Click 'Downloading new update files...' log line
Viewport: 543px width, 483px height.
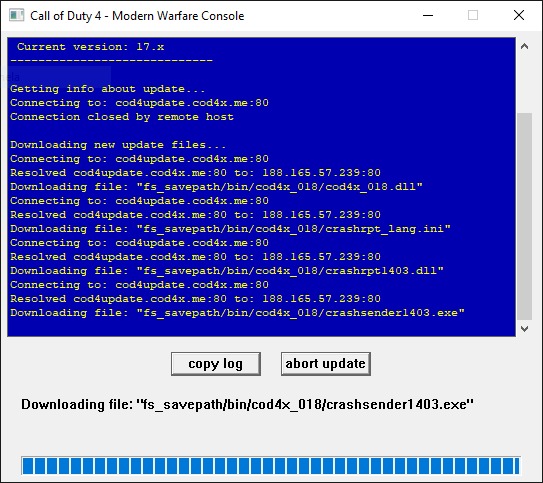[118, 145]
